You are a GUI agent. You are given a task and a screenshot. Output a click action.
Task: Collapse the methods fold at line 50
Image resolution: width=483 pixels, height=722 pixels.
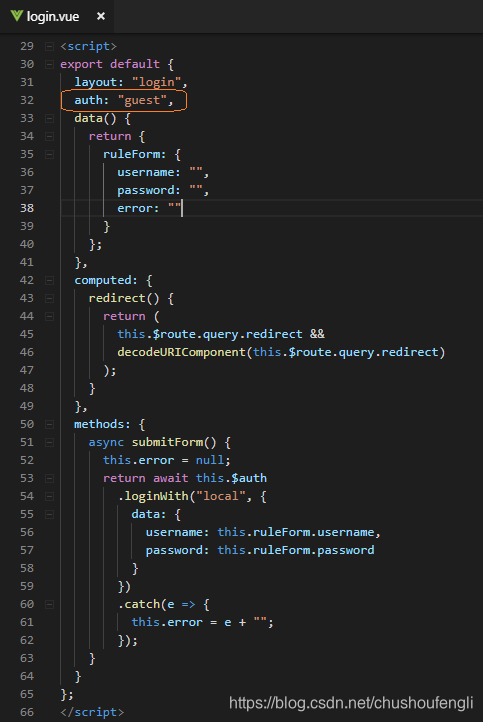pos(49,425)
